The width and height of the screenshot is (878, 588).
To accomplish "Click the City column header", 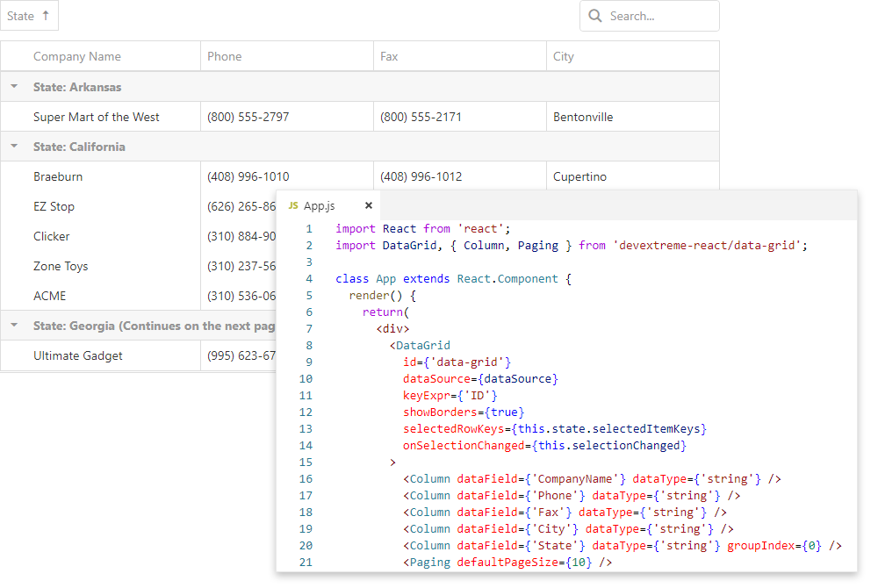I will pos(564,56).
